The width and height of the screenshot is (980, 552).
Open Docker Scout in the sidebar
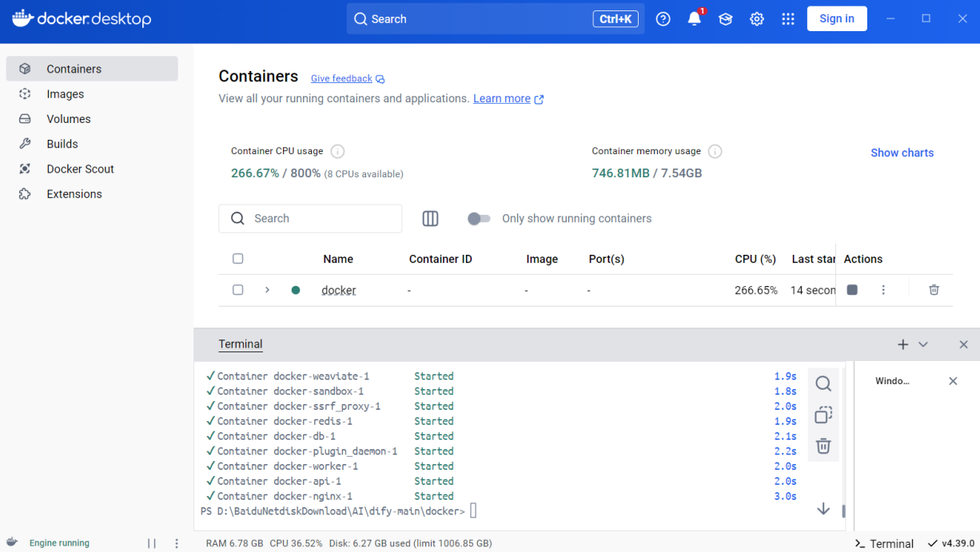coord(92,169)
